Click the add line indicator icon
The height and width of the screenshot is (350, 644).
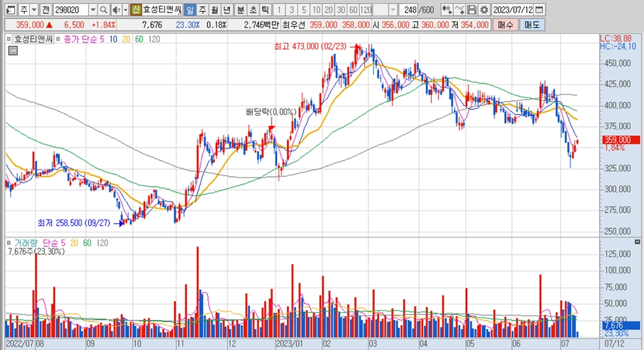(459, 10)
